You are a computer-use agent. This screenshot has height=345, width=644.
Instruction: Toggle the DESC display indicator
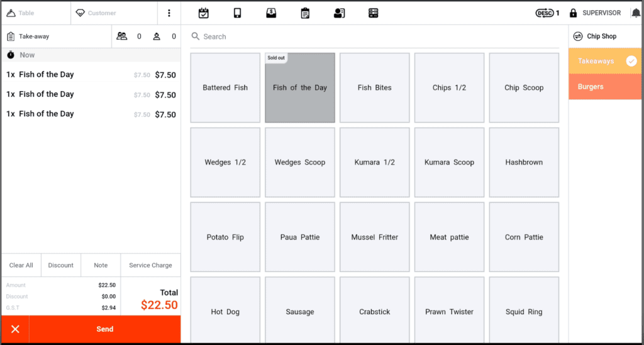pyautogui.click(x=547, y=13)
